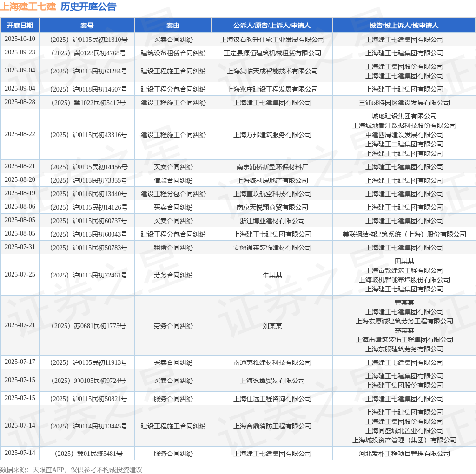Click plaintiff 上海复临天成智能技术有限公司
The height and width of the screenshot is (474, 476).
click(x=272, y=71)
